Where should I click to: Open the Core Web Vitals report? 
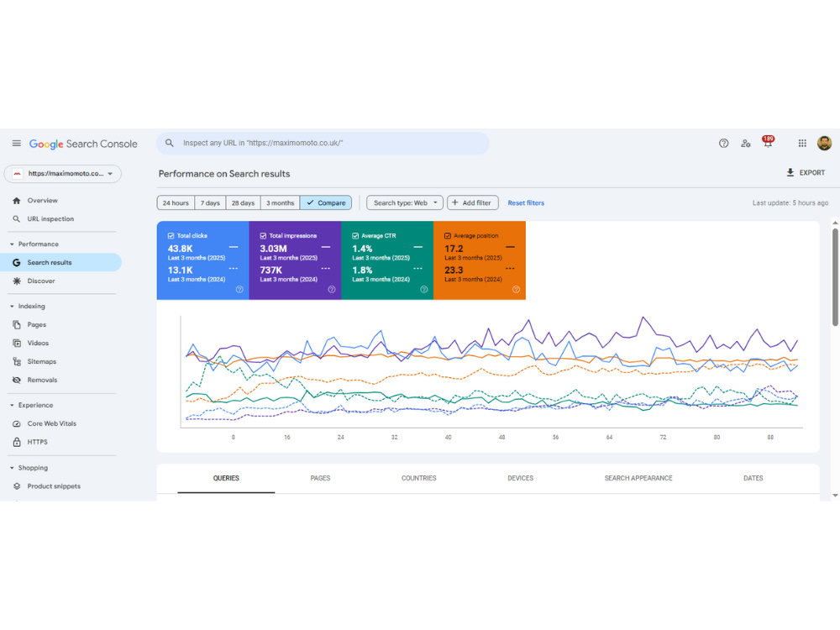(x=51, y=423)
